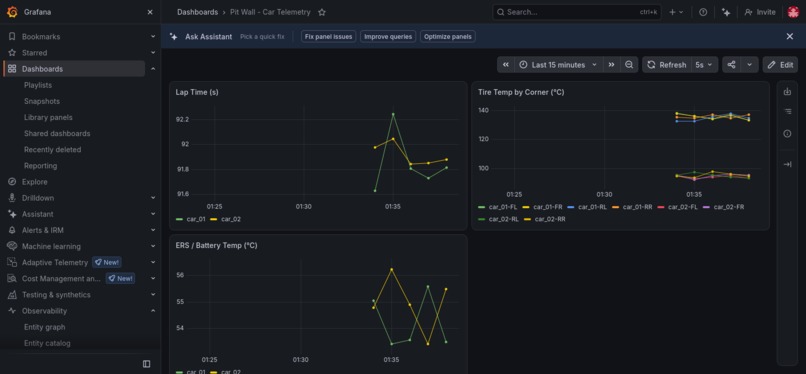Open the Assistant sparkle icon in top bar
The height and width of the screenshot is (374, 806).
tap(726, 12)
